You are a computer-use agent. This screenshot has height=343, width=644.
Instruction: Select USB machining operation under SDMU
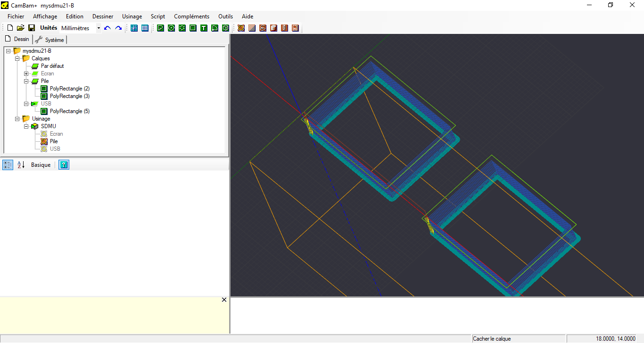(x=55, y=149)
